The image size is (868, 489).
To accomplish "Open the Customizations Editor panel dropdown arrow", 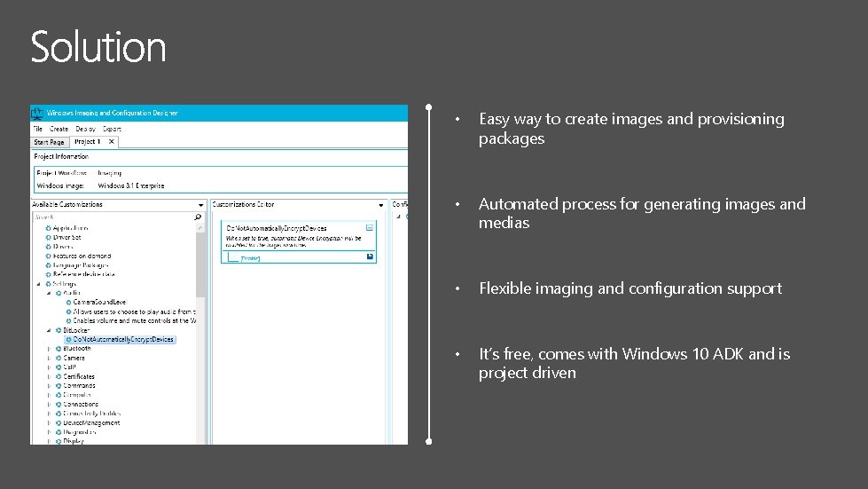I will click(381, 205).
